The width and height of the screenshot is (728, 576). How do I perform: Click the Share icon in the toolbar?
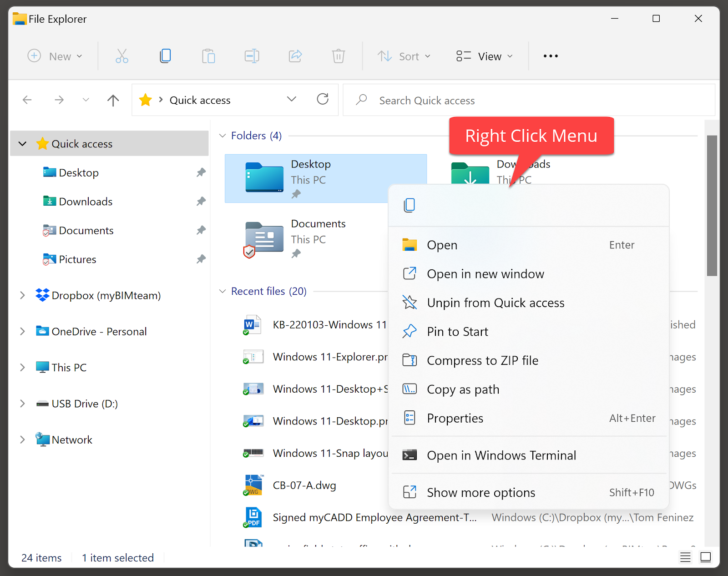click(x=295, y=56)
